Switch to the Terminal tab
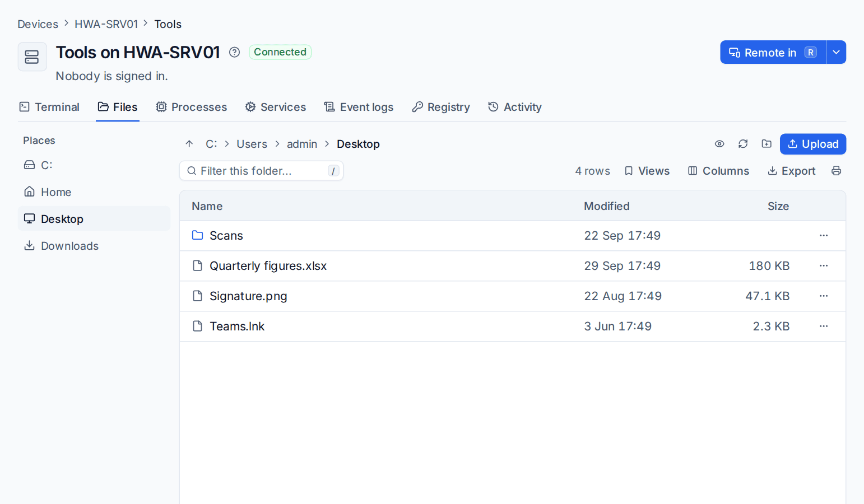The height and width of the screenshot is (504, 864). click(x=49, y=107)
